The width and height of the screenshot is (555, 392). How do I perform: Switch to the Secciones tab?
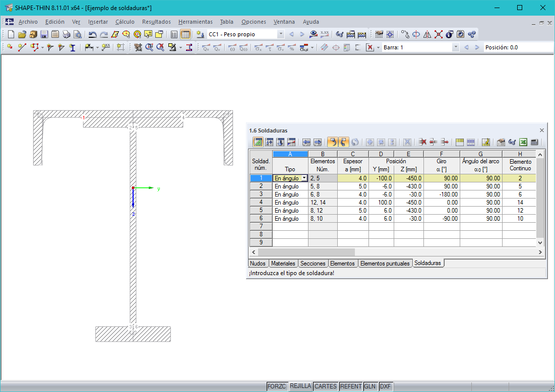tap(313, 264)
